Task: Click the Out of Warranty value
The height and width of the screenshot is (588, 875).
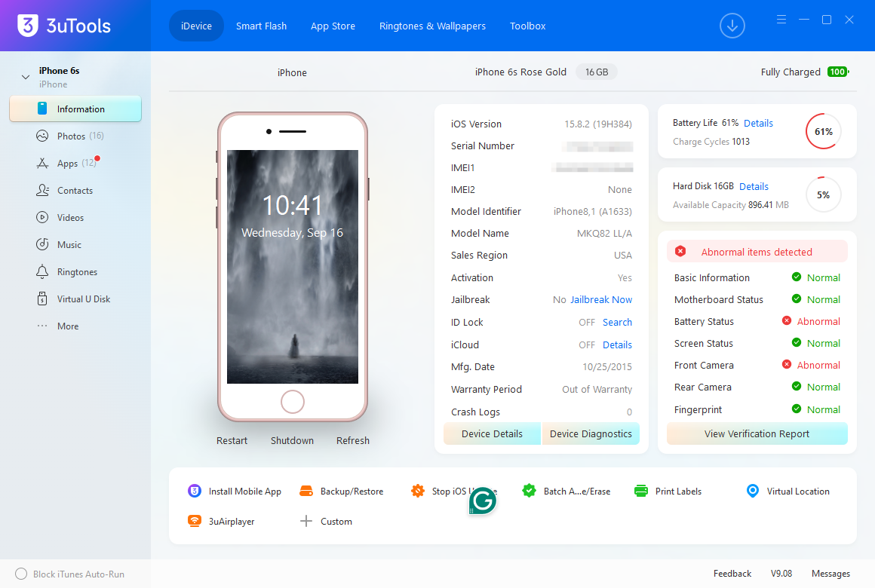Action: (x=597, y=389)
